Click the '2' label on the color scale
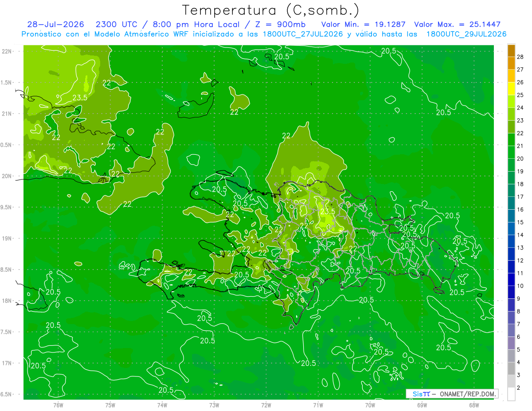 coord(519,388)
